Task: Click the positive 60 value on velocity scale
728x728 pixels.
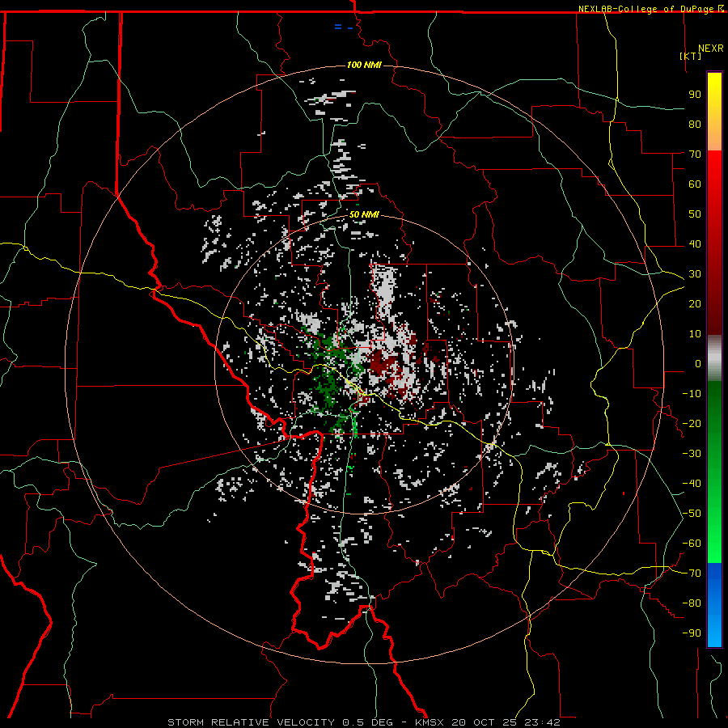Action: coord(695,184)
